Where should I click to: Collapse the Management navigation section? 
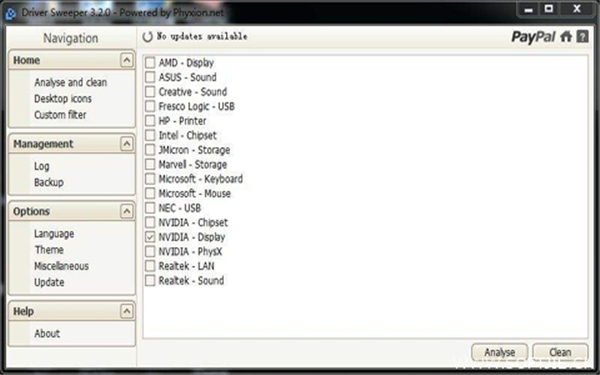pyautogui.click(x=127, y=144)
